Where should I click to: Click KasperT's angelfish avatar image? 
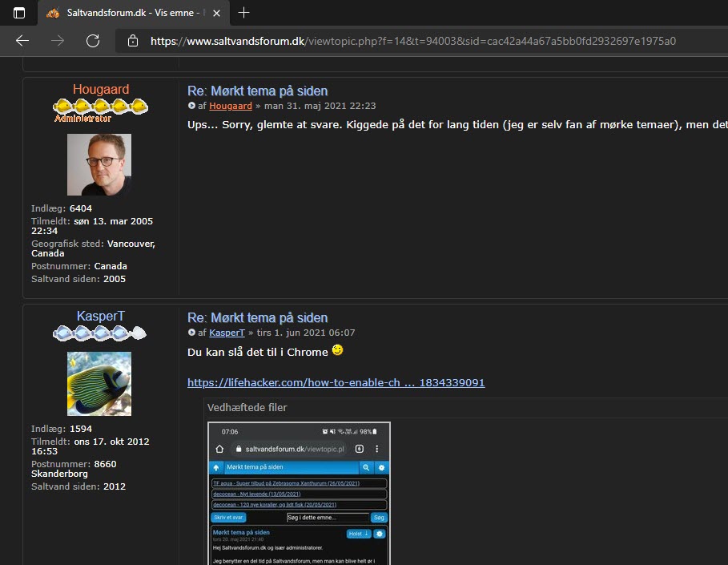tap(99, 384)
